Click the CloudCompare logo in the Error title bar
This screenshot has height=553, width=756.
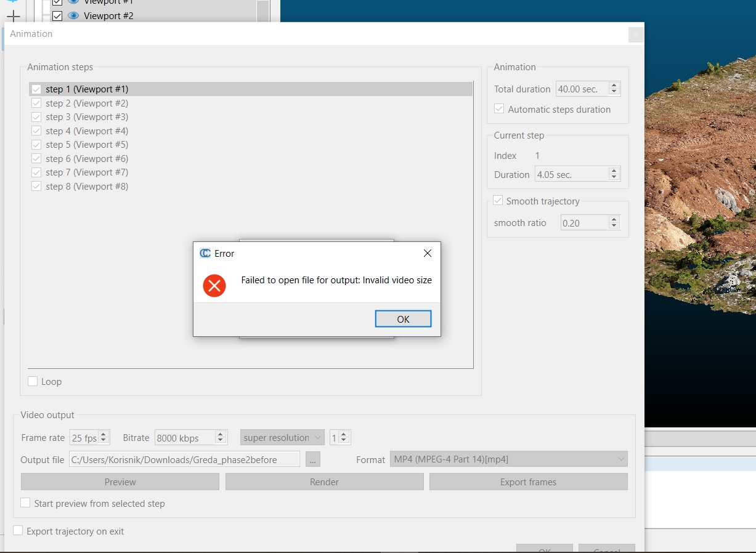pos(205,253)
